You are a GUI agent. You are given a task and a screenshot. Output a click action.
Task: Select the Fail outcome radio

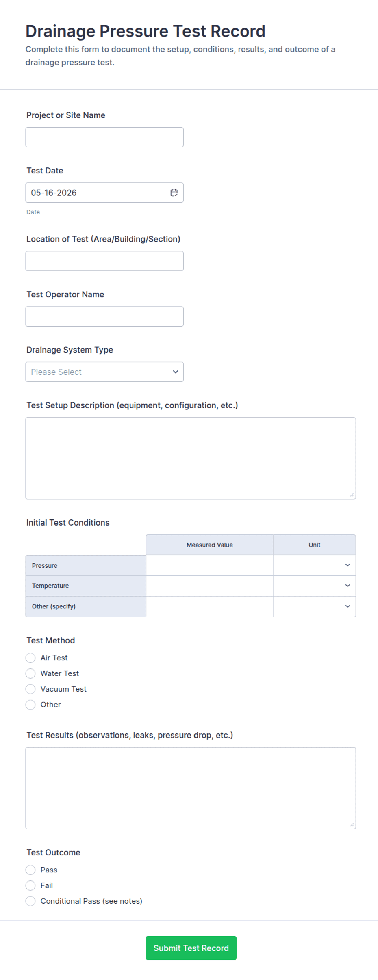pyautogui.click(x=30, y=885)
